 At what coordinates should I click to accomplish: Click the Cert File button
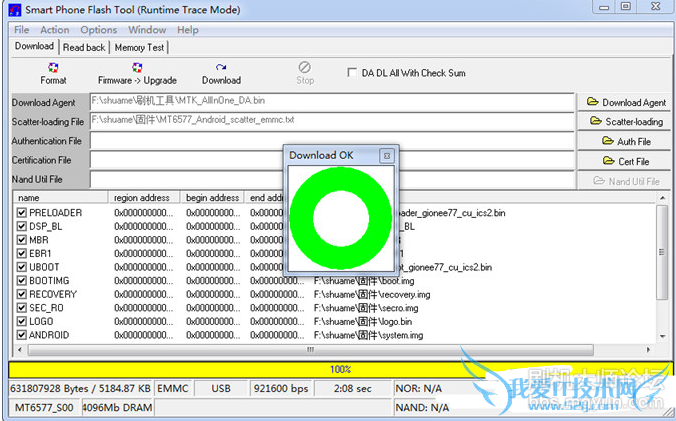(624, 161)
